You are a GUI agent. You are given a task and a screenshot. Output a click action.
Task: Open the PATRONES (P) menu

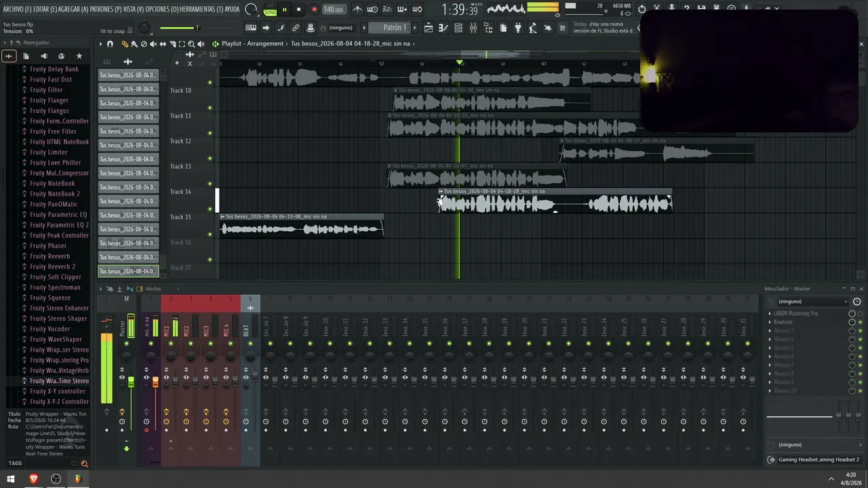106,9
